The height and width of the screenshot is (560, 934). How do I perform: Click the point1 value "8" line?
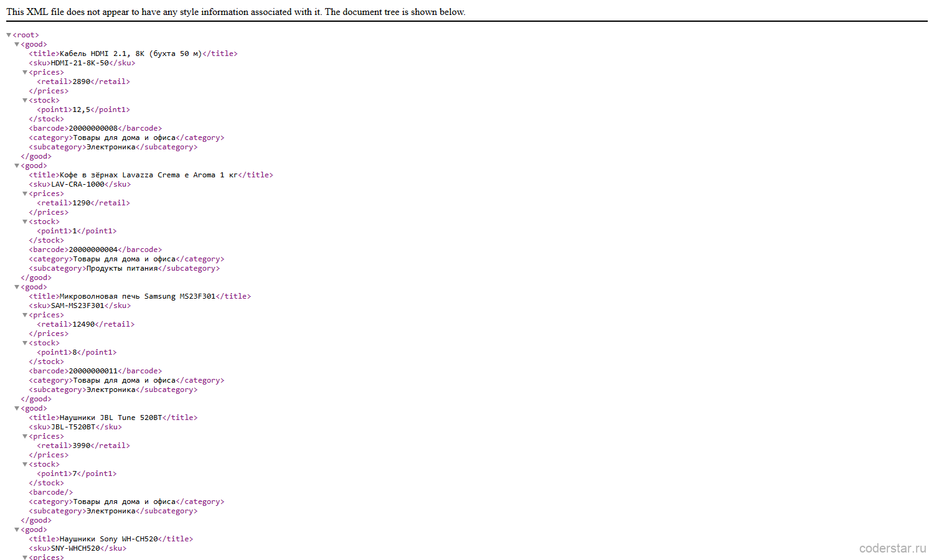pyautogui.click(x=77, y=352)
